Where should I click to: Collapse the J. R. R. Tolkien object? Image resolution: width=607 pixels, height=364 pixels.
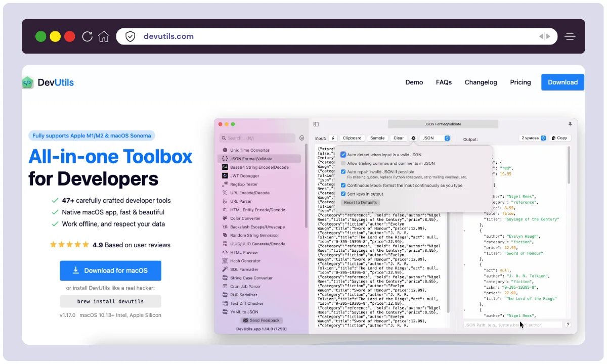pyautogui.click(x=465, y=265)
